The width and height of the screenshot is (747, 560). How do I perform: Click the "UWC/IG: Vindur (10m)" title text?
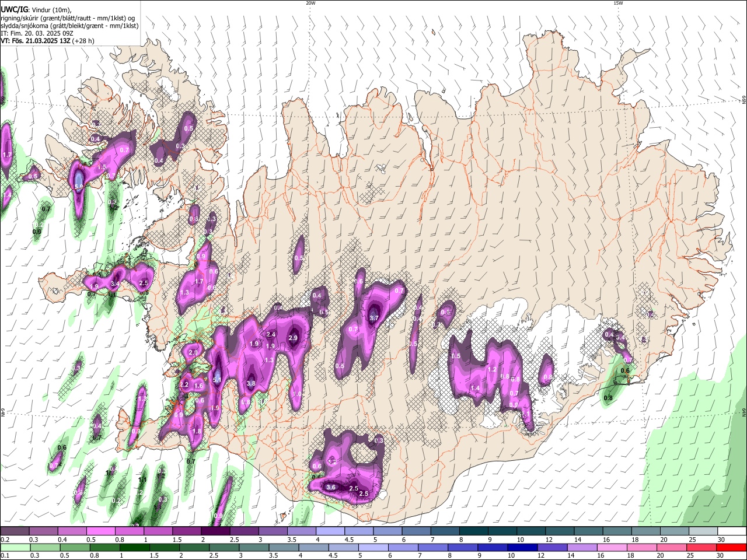(36, 9)
